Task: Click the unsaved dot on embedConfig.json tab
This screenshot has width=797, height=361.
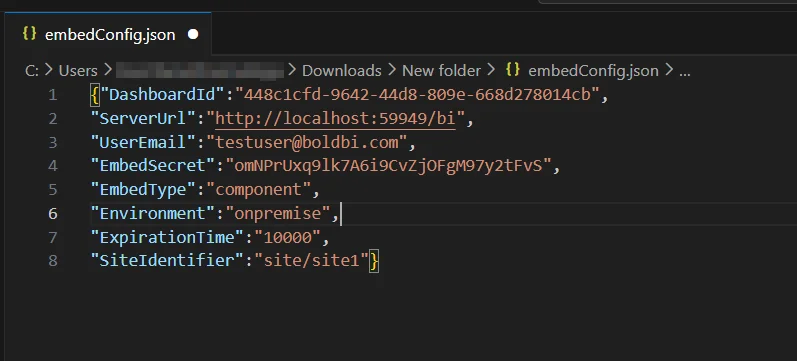Action: (193, 35)
